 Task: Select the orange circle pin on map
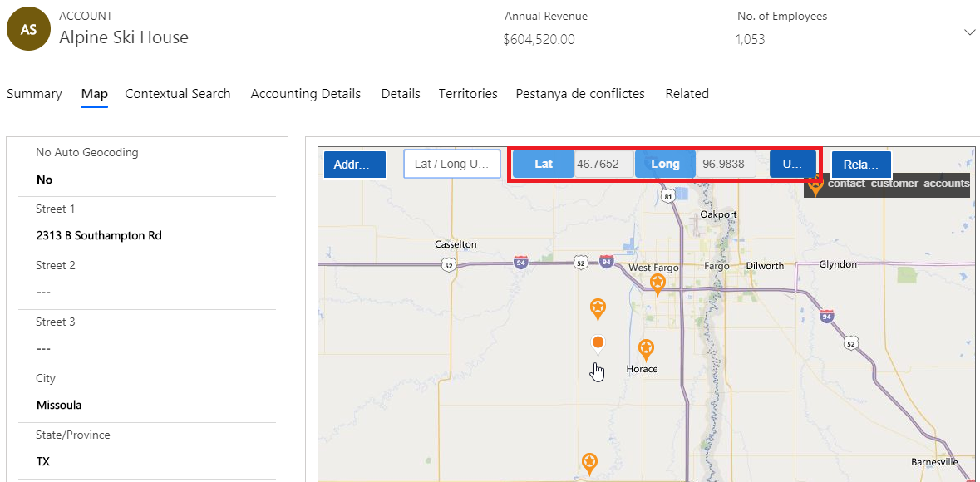point(598,343)
